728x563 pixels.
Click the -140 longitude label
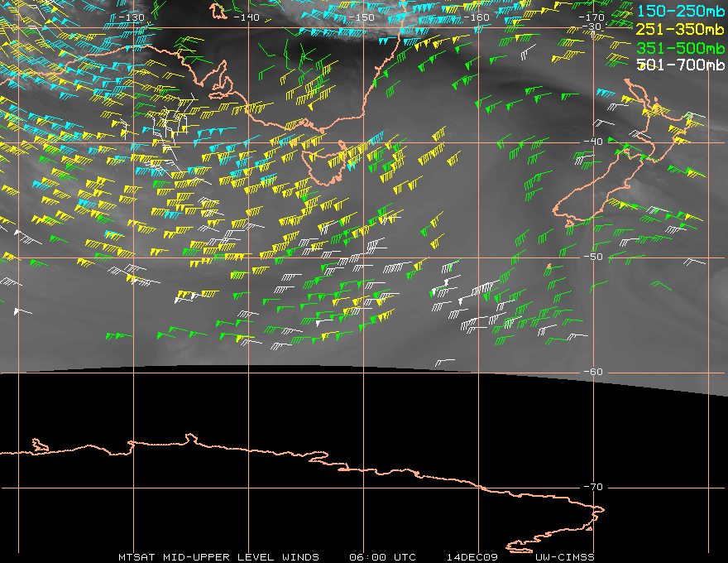[246, 17]
